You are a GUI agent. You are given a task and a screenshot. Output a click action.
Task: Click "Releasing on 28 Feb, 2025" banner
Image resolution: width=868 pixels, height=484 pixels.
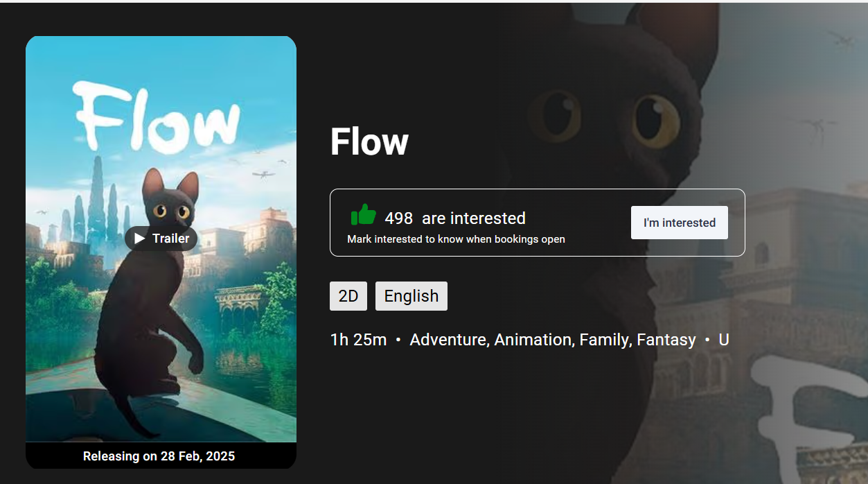click(160, 456)
